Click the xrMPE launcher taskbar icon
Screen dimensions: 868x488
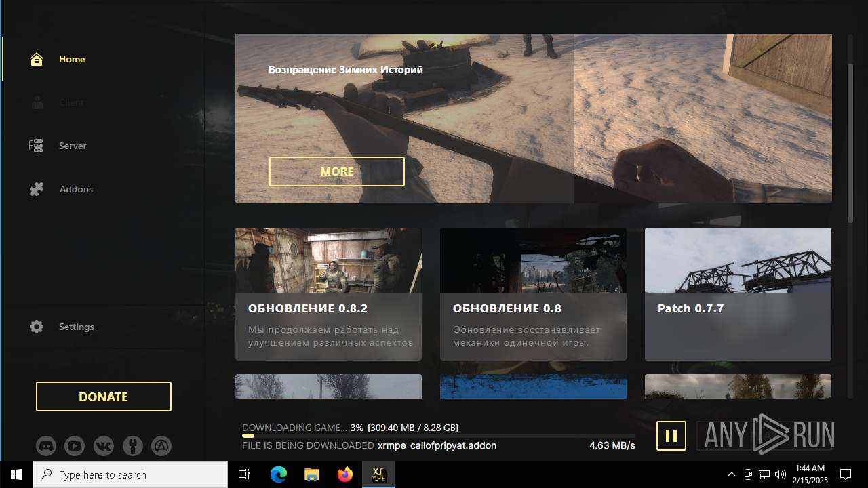coord(378,474)
